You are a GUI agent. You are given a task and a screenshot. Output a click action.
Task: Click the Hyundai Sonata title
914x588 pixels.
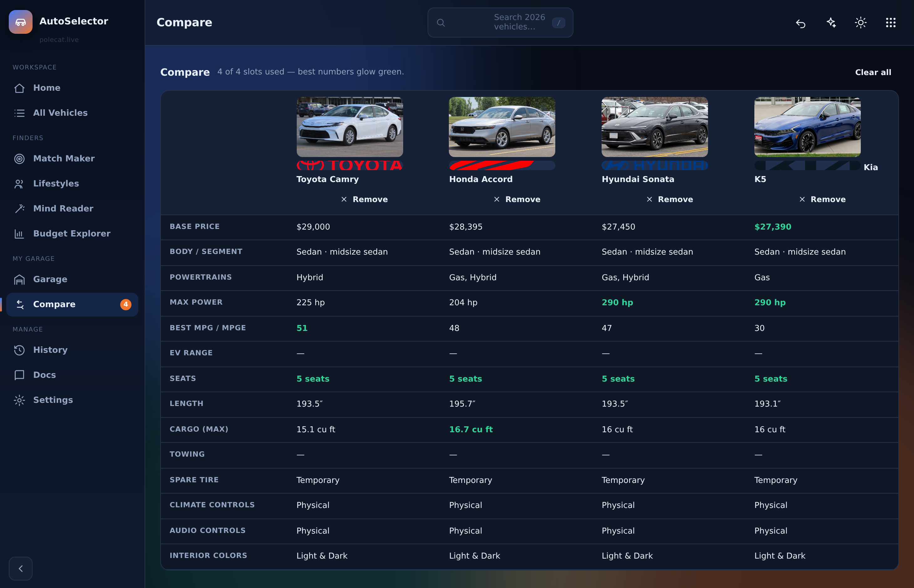[x=638, y=179]
